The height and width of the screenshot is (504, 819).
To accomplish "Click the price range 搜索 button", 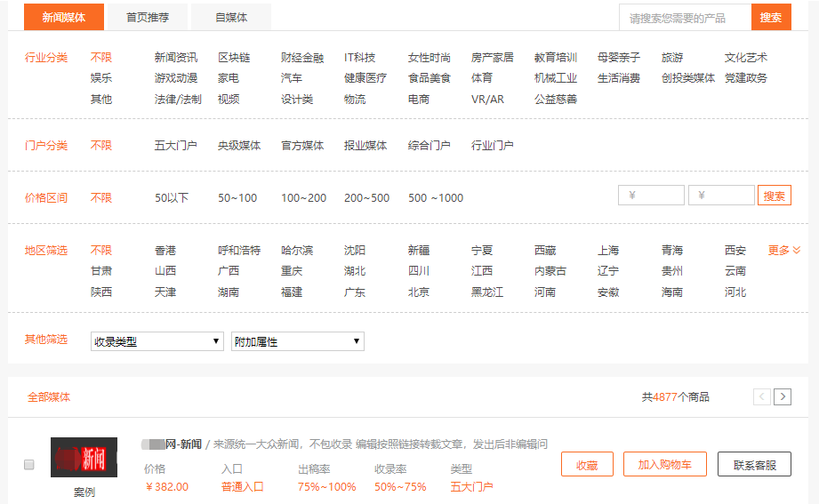I will tap(774, 196).
